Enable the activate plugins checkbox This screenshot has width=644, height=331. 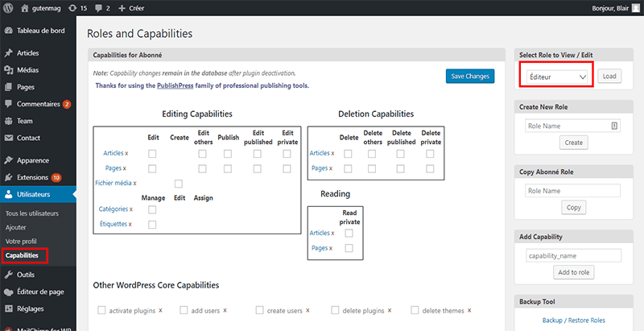click(101, 310)
